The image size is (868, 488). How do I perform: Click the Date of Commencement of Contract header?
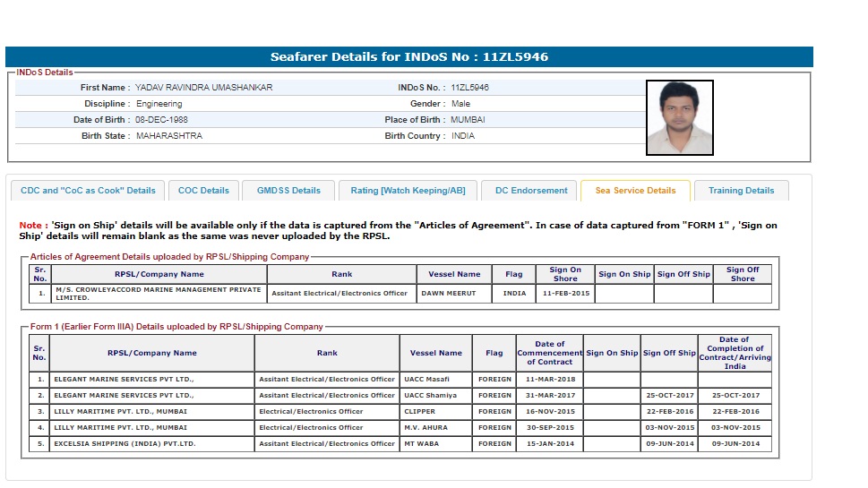point(549,353)
